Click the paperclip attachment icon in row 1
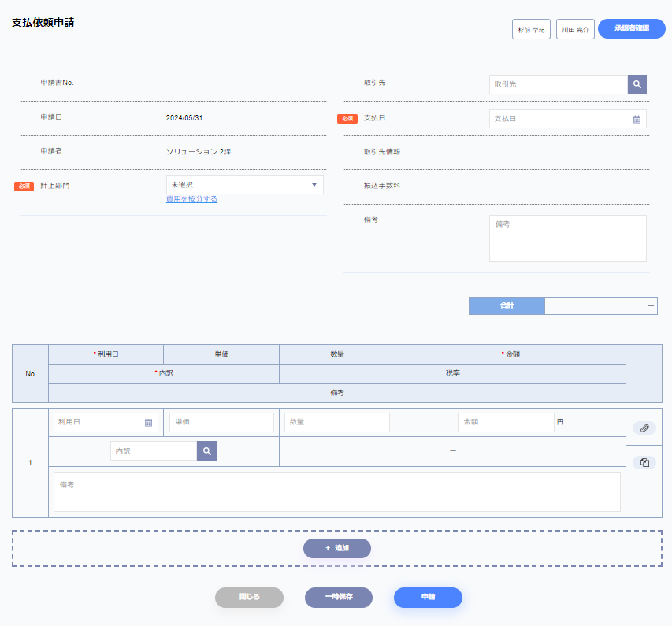The width and height of the screenshot is (672, 626). click(x=644, y=428)
